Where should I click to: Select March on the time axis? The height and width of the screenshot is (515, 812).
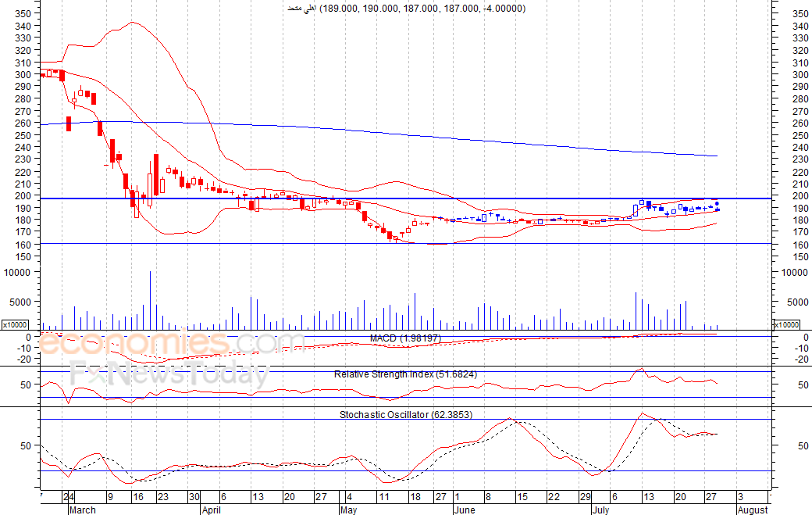coord(82,510)
